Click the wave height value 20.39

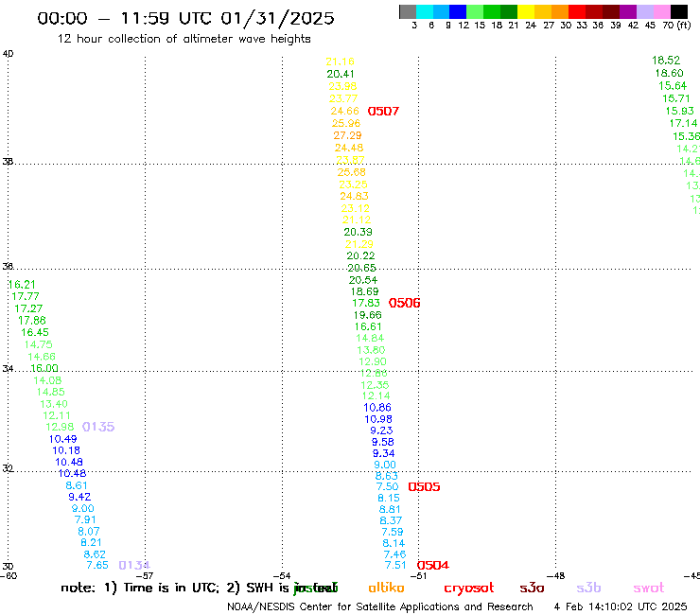tap(358, 232)
